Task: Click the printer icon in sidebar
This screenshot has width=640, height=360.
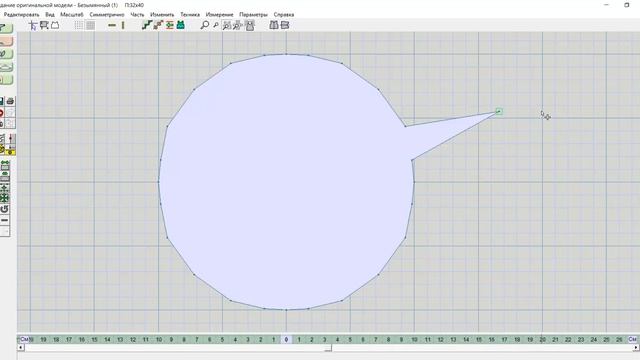Action: (11, 101)
